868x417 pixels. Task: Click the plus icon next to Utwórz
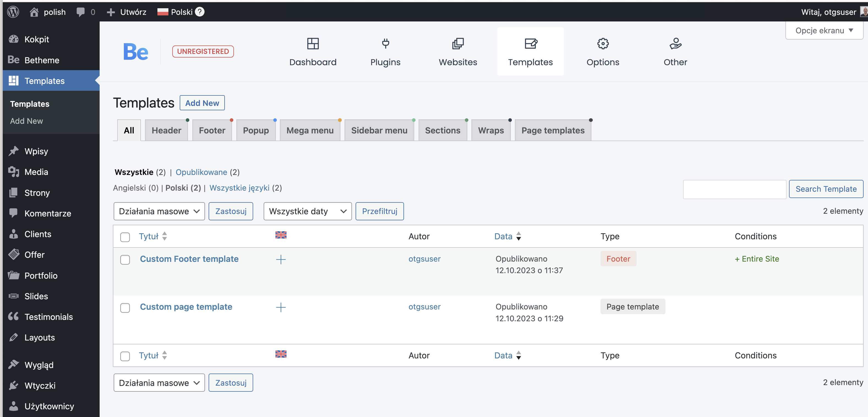tap(111, 12)
